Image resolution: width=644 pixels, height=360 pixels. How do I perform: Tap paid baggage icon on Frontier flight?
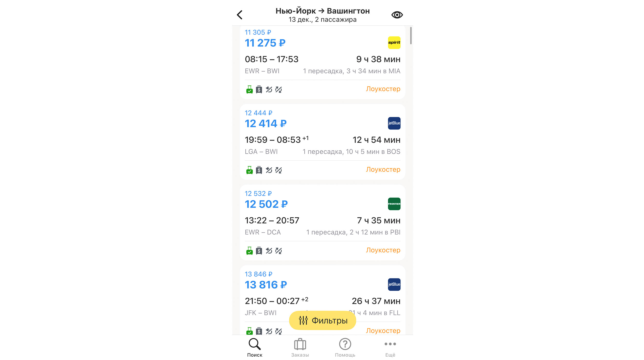pos(259,251)
